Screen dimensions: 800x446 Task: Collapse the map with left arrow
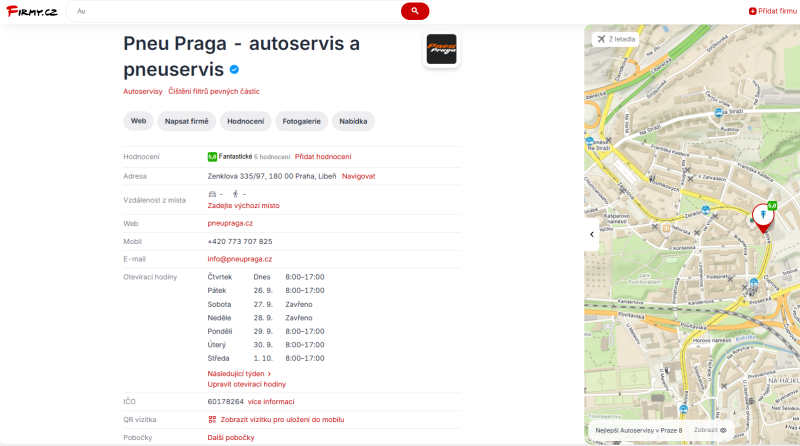point(591,234)
